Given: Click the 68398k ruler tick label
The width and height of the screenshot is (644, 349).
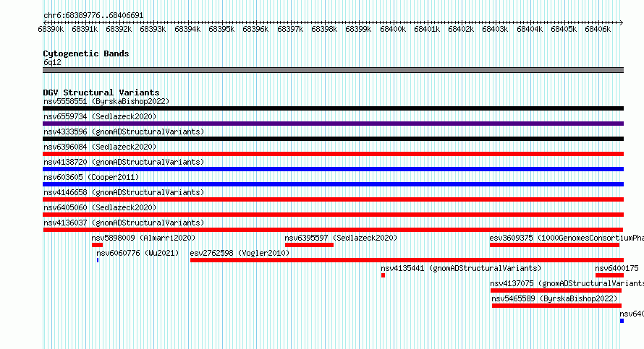Looking at the screenshot, I should (x=324, y=29).
